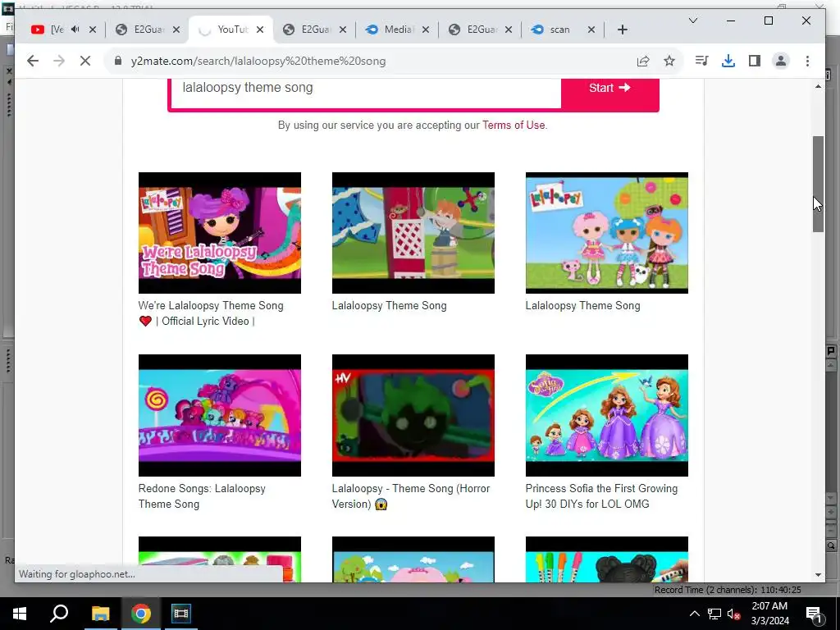Toggle the Chrome side panel
Screen dimensions: 840x630
755,61
